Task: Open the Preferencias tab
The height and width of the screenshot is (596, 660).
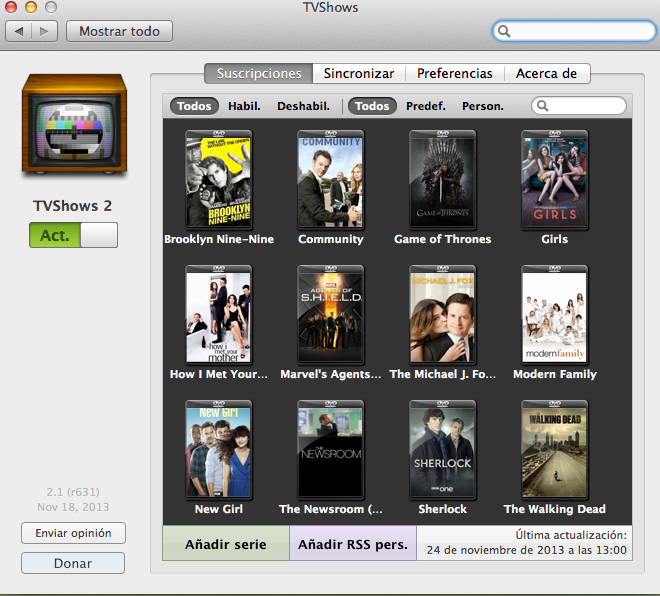Action: point(455,74)
